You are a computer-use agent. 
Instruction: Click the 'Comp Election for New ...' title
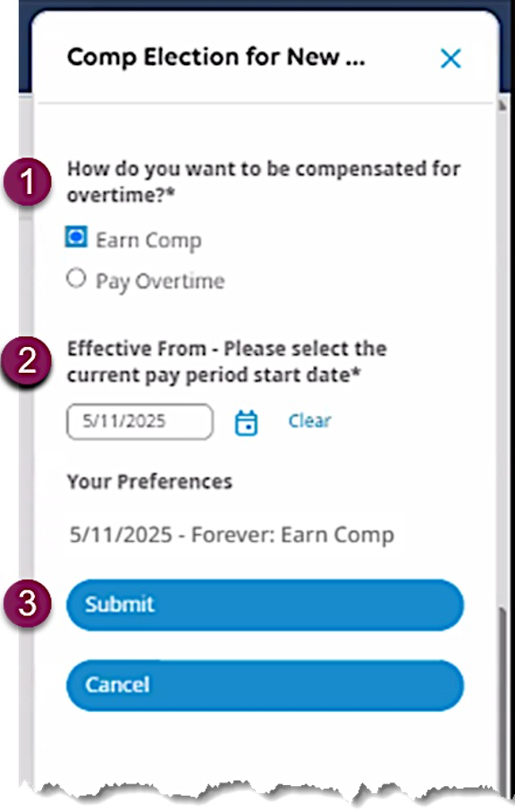215,57
